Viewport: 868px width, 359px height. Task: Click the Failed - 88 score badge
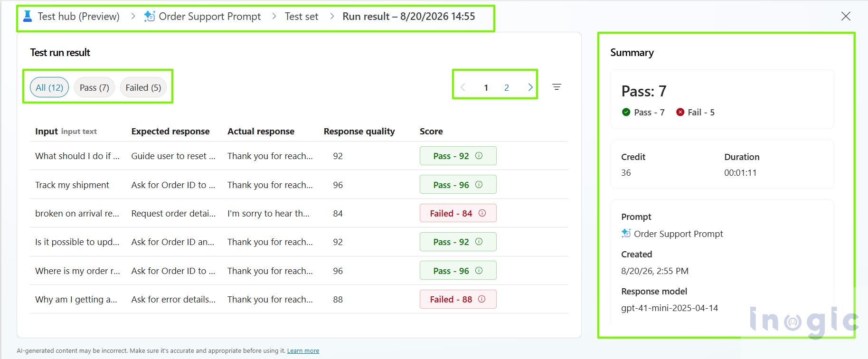click(x=458, y=299)
